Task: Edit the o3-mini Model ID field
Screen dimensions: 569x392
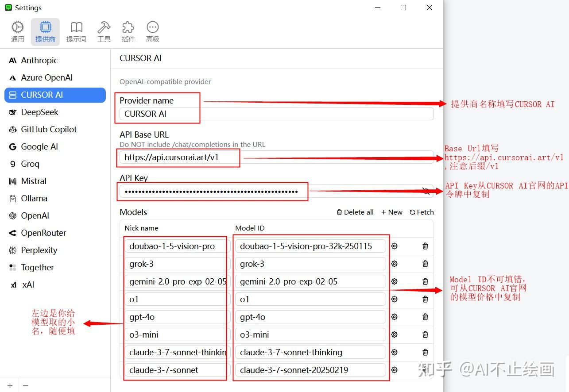Action: coord(310,334)
